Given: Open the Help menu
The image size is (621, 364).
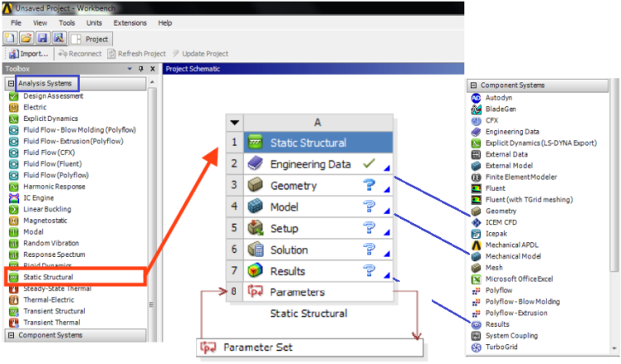Looking at the screenshot, I should click(164, 23).
